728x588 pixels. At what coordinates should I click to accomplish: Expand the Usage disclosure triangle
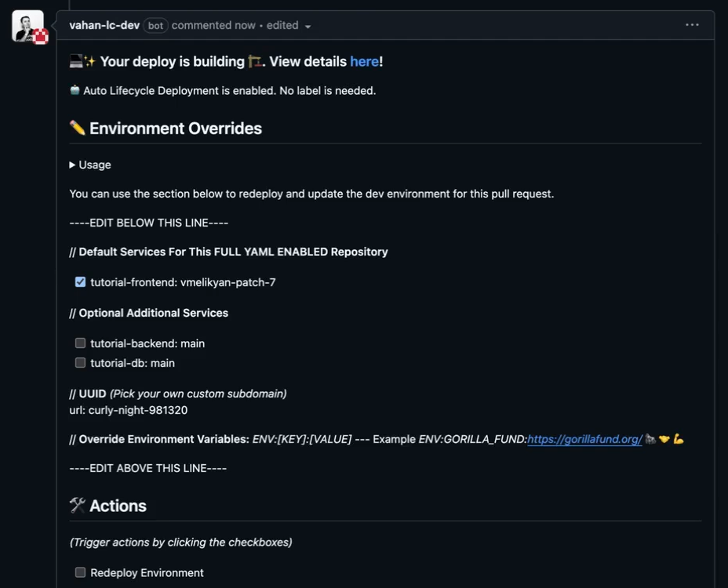73,165
